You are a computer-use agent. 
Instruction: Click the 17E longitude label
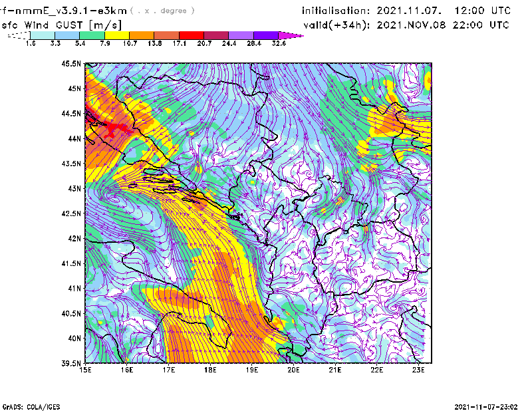coord(169,370)
